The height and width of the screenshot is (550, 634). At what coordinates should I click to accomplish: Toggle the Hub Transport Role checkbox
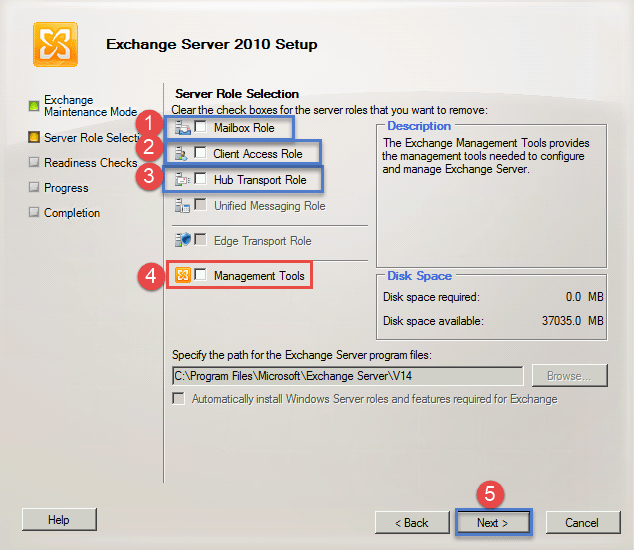click(201, 179)
